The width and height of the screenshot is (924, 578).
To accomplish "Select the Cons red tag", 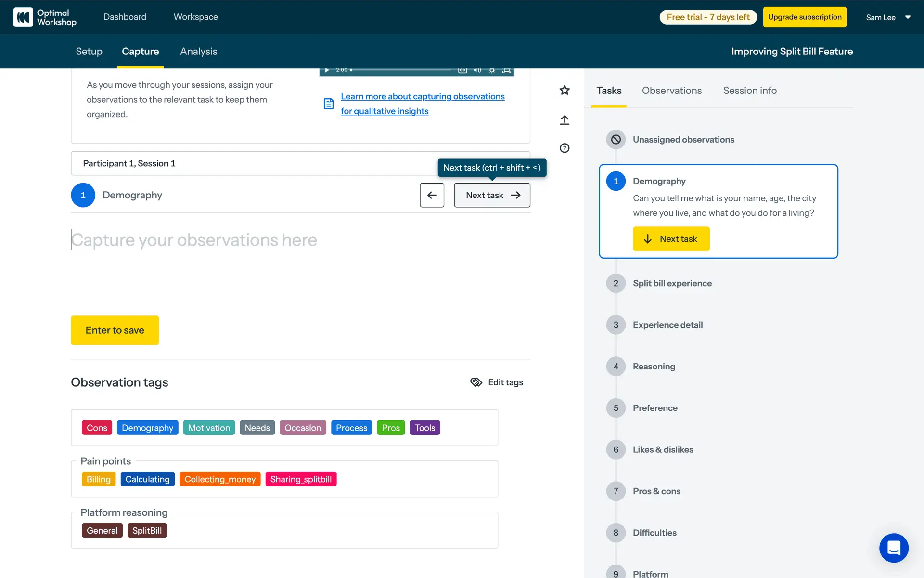I will [97, 428].
